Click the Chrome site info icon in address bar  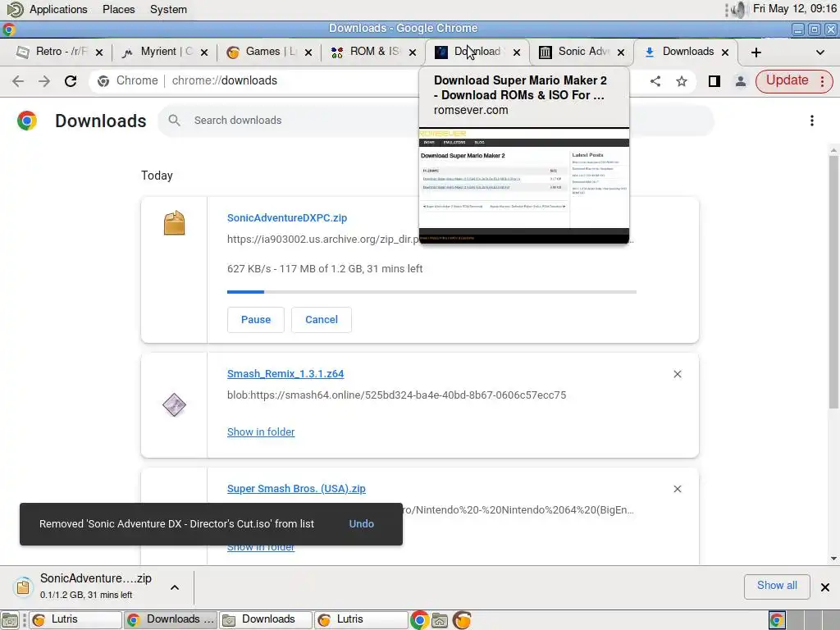coord(103,81)
